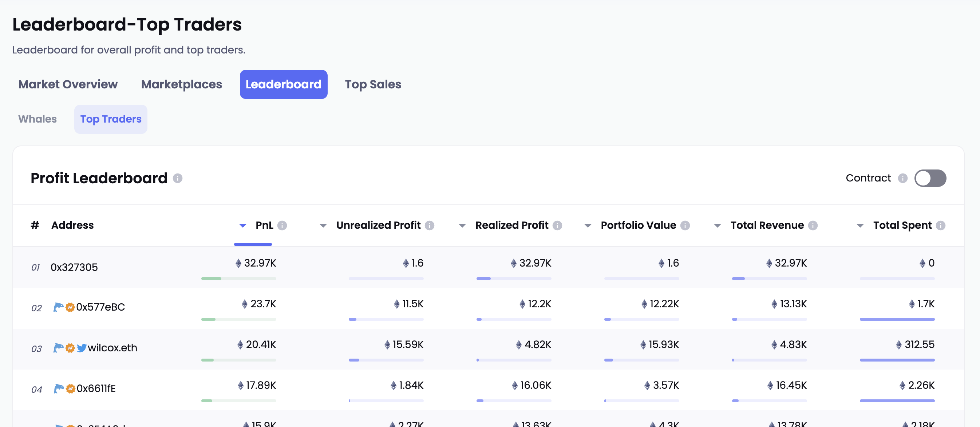The width and height of the screenshot is (980, 427).
Task: Click Twitter bird icon beside wilcox.eth
Action: pyautogui.click(x=82, y=348)
